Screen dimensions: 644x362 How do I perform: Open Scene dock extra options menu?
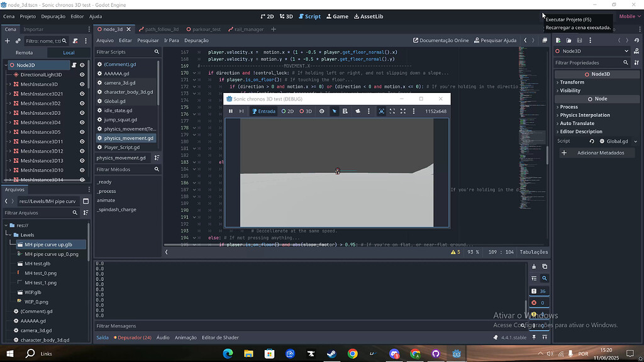(86, 41)
